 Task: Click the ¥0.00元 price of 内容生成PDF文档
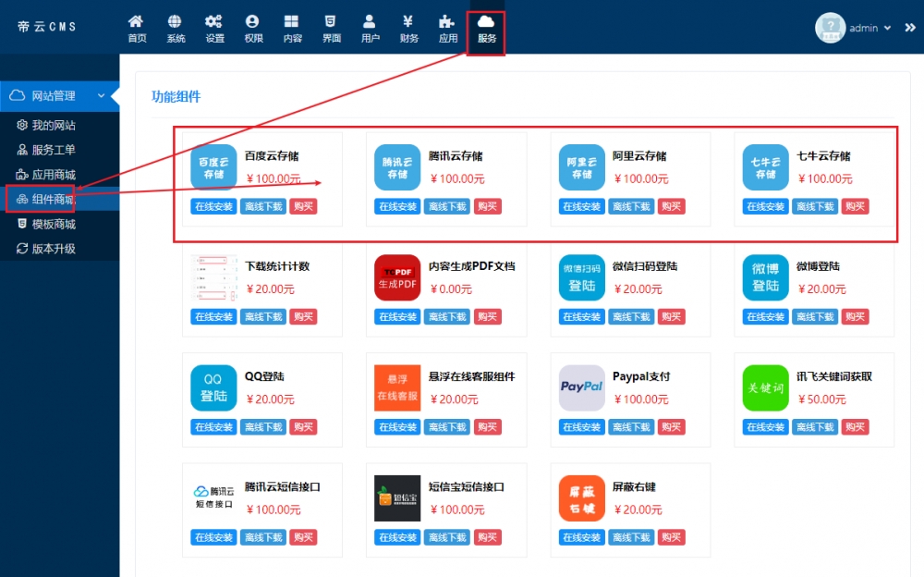451,289
